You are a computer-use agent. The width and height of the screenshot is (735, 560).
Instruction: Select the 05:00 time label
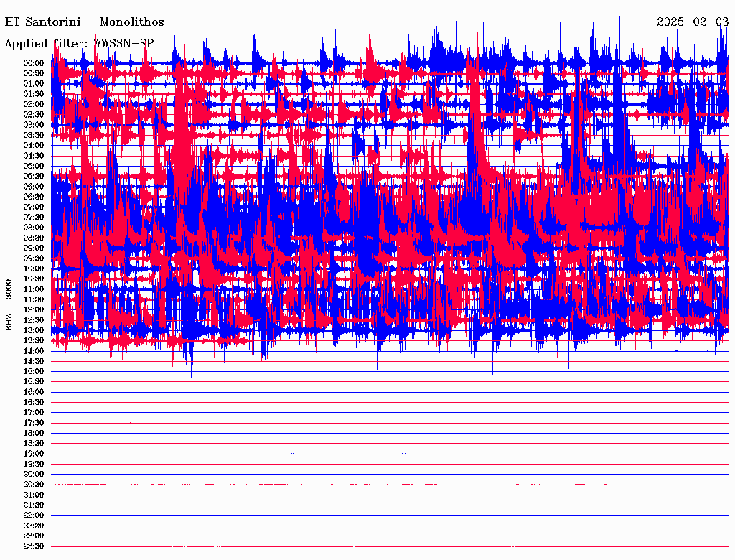click(34, 166)
